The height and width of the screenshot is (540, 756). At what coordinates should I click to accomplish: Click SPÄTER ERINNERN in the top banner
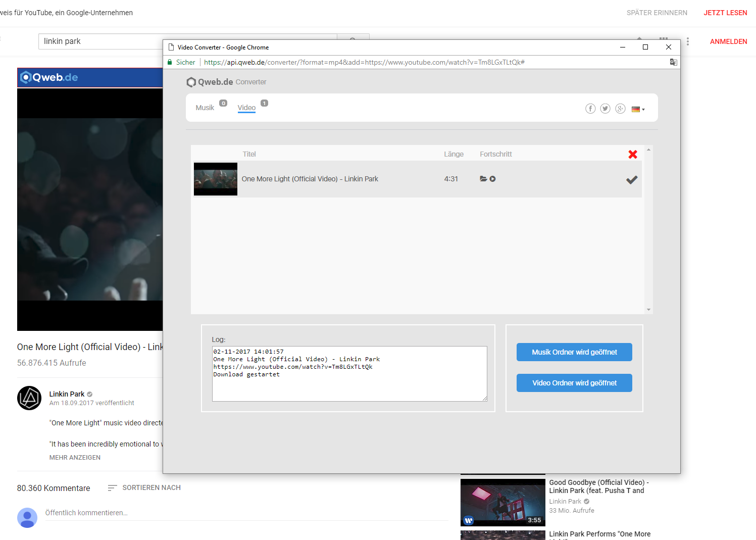(x=657, y=13)
